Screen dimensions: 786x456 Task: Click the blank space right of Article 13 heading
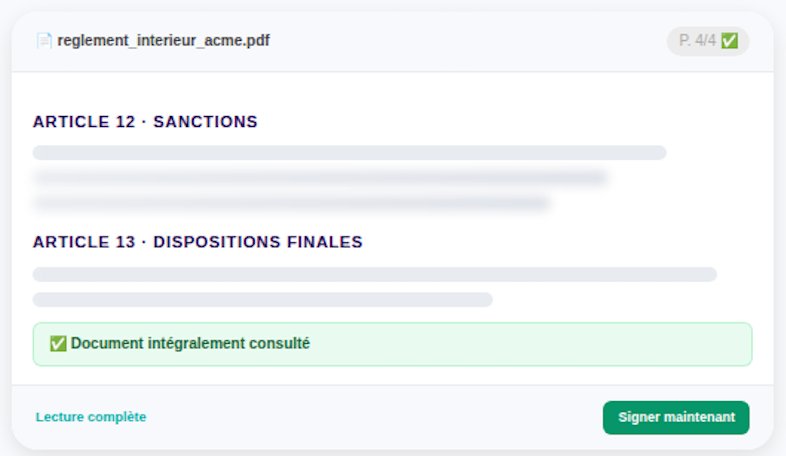[x=560, y=242]
